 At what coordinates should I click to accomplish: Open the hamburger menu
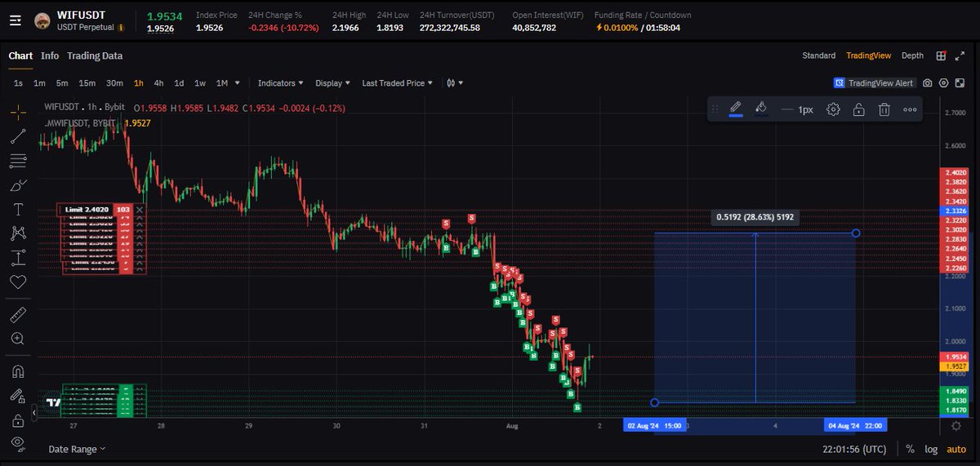click(x=16, y=21)
